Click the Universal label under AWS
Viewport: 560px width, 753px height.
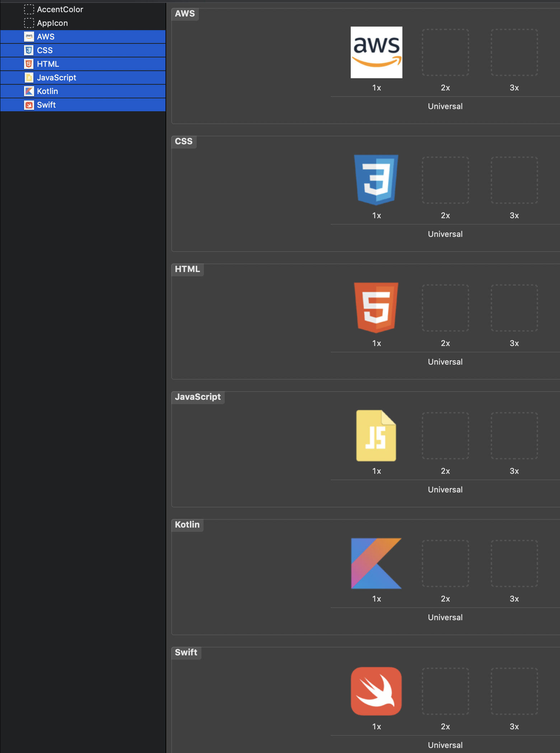(x=445, y=106)
